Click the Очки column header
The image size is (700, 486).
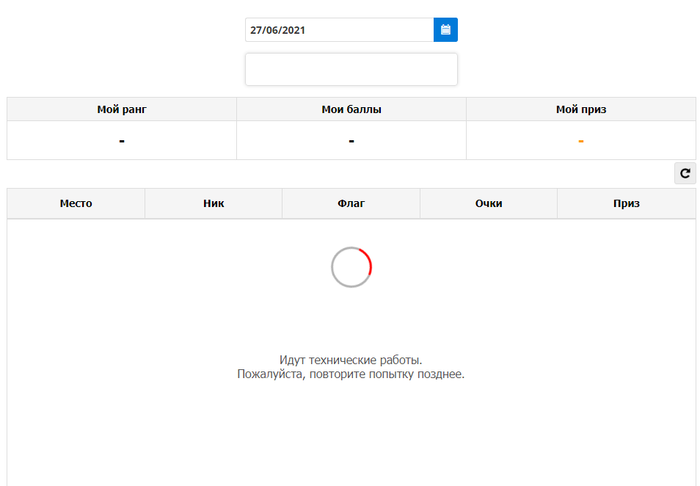pos(488,204)
